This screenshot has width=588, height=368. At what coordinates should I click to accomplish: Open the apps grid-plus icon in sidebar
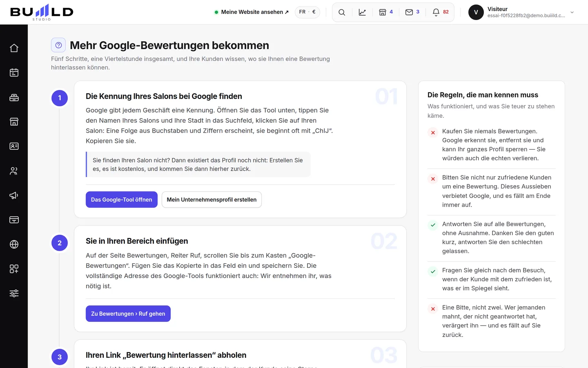tap(14, 269)
